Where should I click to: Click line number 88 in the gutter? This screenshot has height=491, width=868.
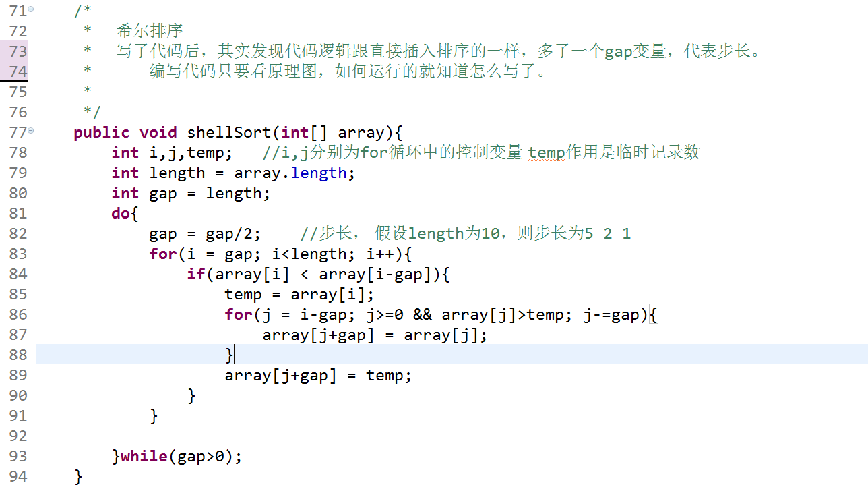tap(18, 355)
